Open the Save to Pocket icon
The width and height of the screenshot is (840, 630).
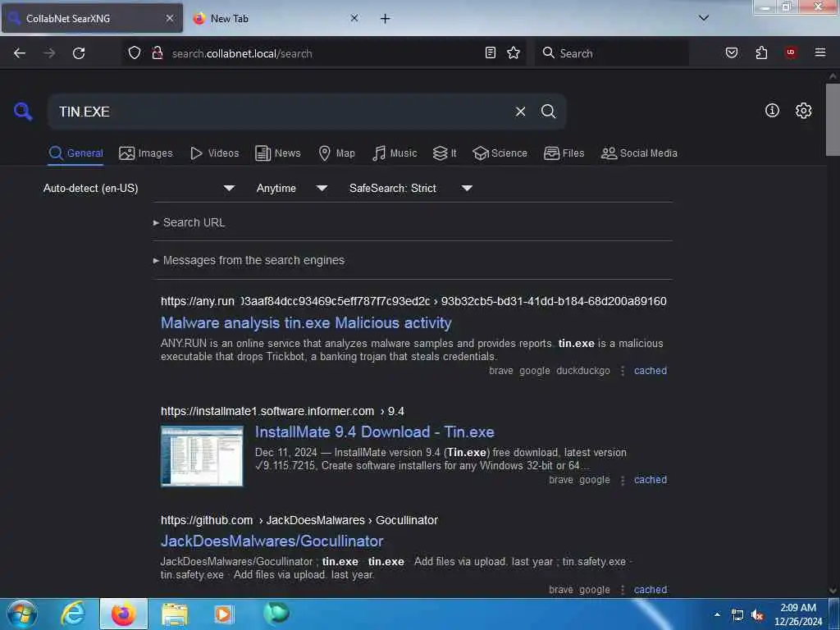click(x=732, y=52)
